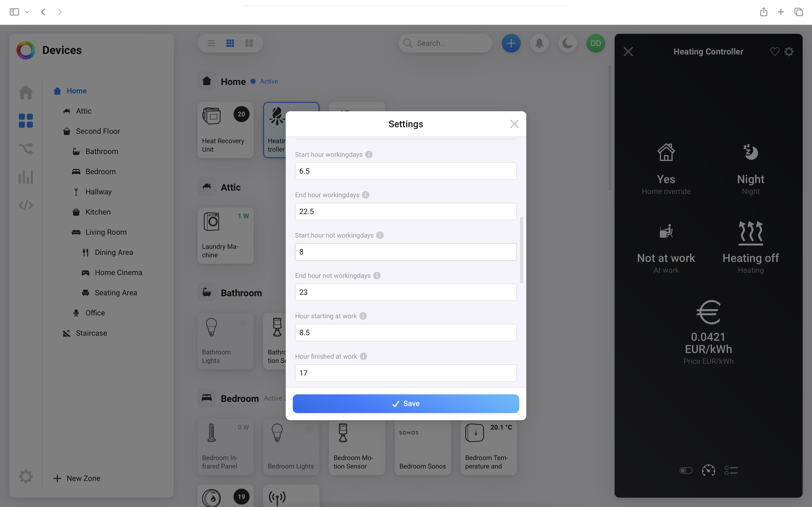Collapse the Second Floor tree item
The height and width of the screenshot is (507, 812).
(x=98, y=131)
